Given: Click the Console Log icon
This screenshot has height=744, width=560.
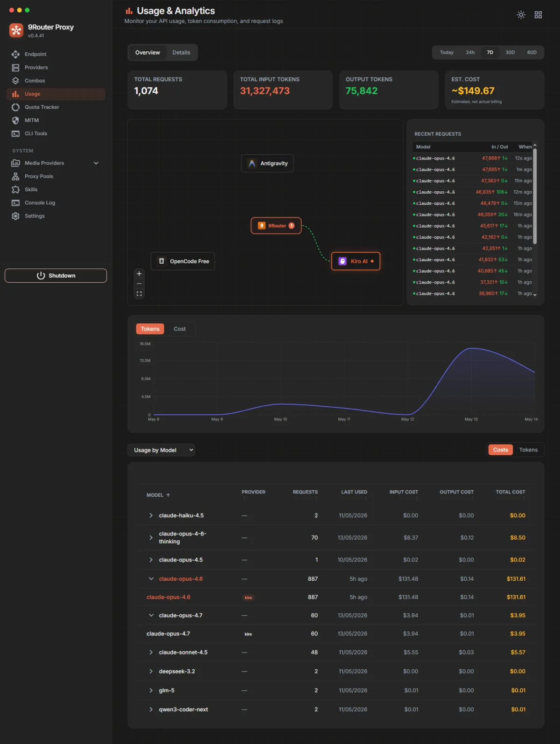Looking at the screenshot, I should (15, 203).
